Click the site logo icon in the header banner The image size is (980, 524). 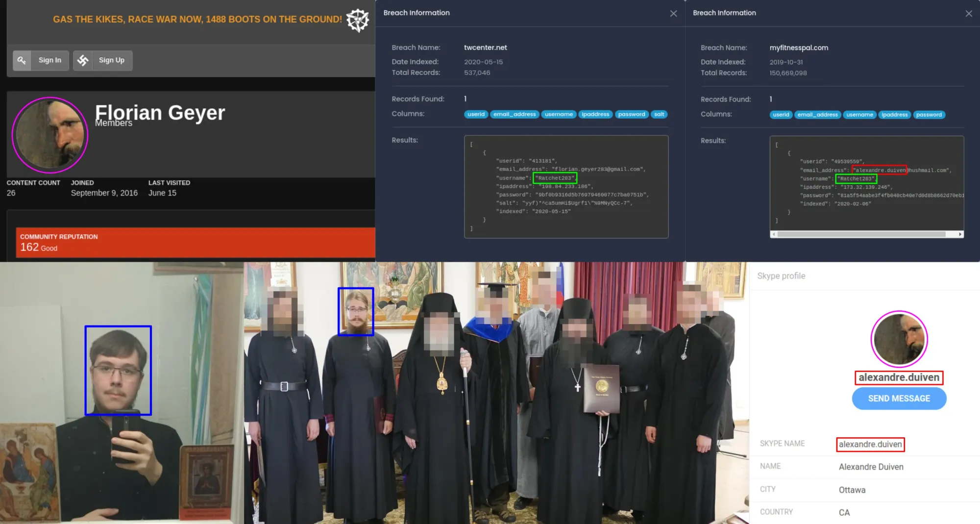(x=357, y=21)
